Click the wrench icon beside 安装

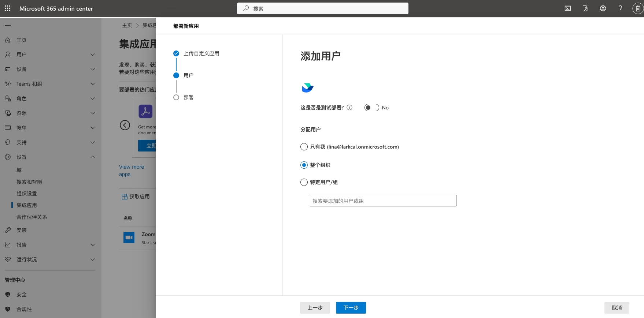[8, 230]
